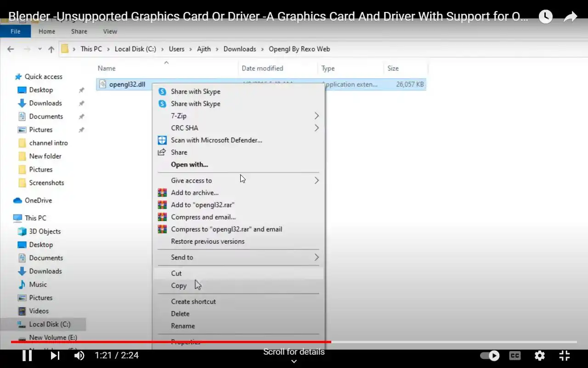Open Music folder under This PC

38,285
